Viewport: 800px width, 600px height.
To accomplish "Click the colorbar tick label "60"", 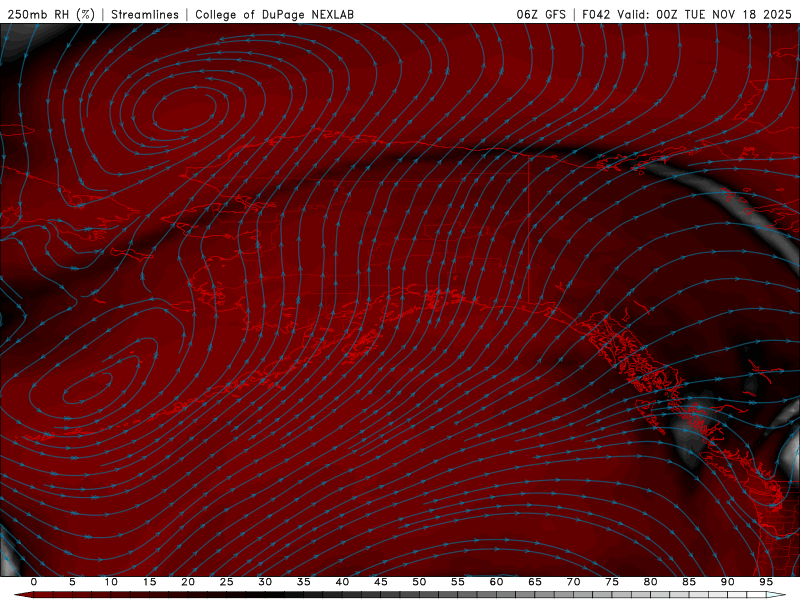I will point(496,582).
